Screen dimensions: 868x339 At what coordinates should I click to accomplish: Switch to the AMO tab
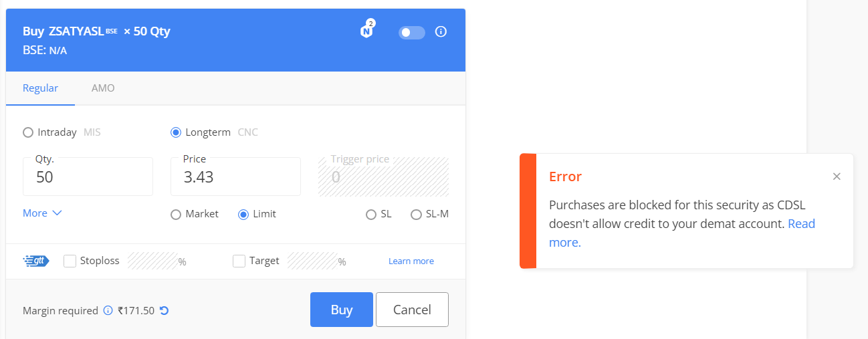(103, 88)
